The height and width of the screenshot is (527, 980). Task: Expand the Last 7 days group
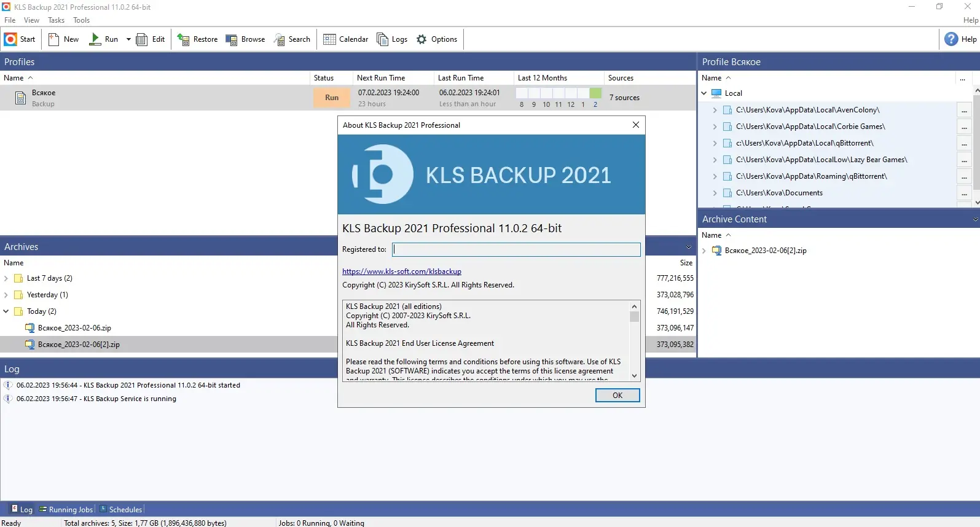click(x=6, y=278)
